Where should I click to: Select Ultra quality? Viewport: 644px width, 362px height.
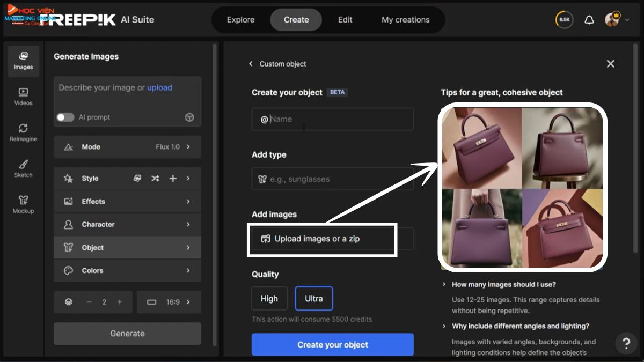[314, 299]
